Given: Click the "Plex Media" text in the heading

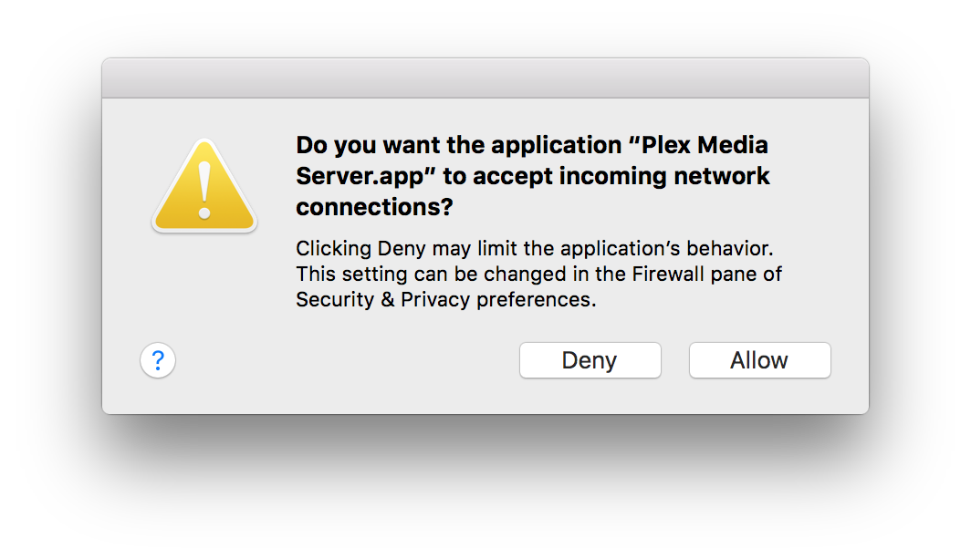Looking at the screenshot, I should [705, 145].
